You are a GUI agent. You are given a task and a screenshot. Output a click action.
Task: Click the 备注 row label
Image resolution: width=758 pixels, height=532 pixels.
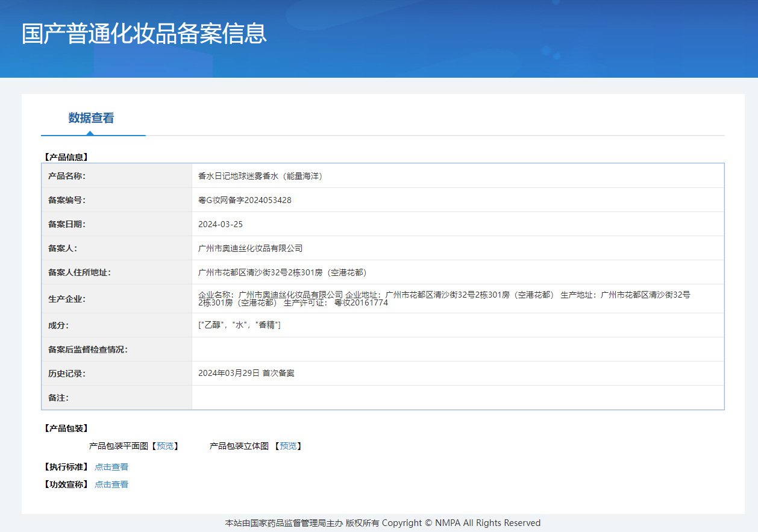click(x=58, y=398)
